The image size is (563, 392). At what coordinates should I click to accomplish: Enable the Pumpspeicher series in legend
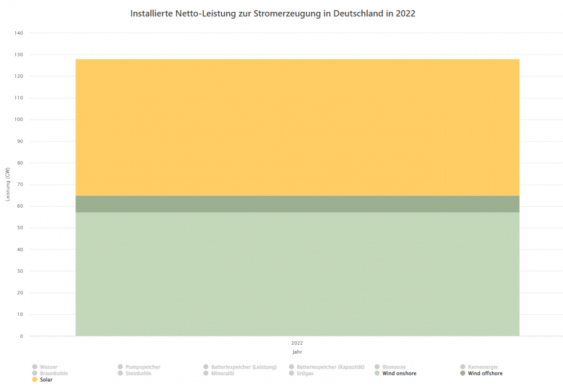point(139,367)
